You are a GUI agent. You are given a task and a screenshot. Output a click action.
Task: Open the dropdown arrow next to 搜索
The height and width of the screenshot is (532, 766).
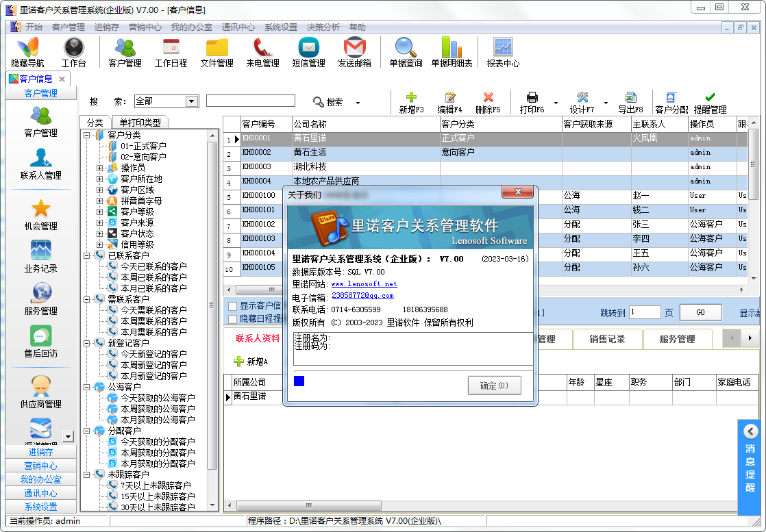click(358, 103)
